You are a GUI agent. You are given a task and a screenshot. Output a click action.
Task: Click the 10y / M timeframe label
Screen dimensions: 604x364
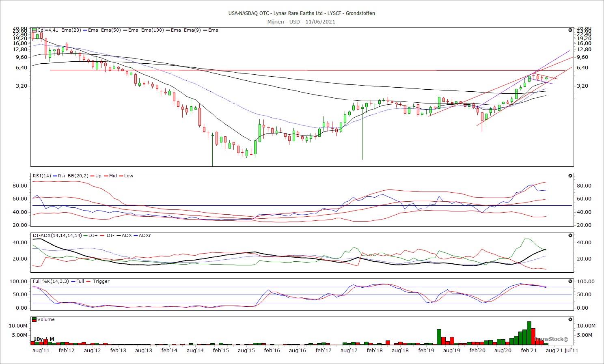[x=43, y=339]
